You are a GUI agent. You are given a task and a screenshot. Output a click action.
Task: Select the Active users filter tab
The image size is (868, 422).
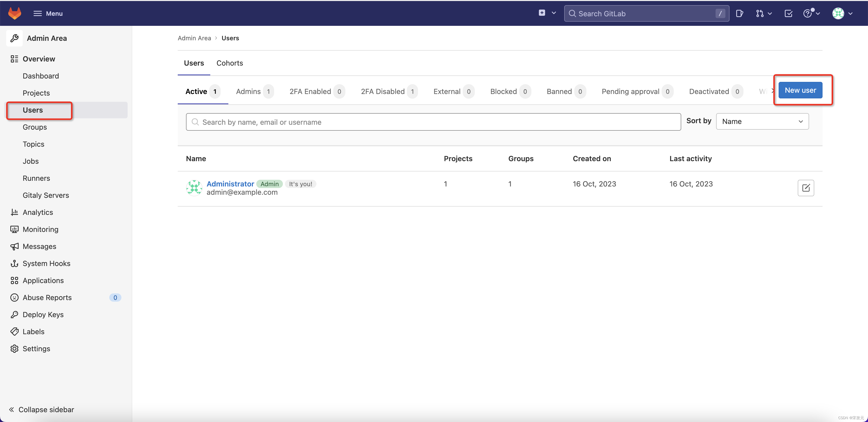[x=203, y=92]
